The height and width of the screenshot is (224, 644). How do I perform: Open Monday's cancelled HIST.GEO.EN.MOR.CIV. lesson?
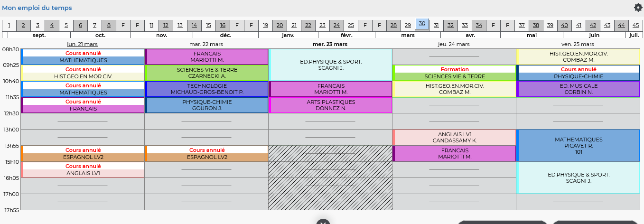click(83, 73)
